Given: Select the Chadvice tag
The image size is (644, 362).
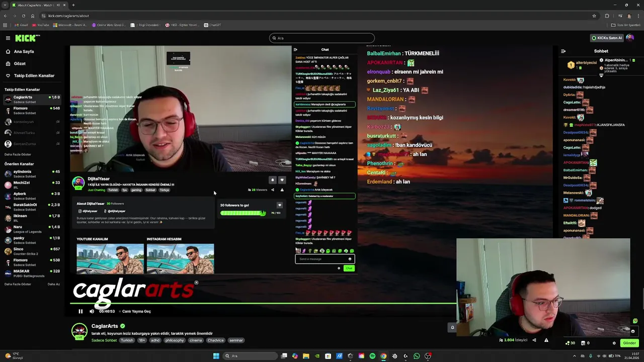Looking at the screenshot, I should [215, 340].
